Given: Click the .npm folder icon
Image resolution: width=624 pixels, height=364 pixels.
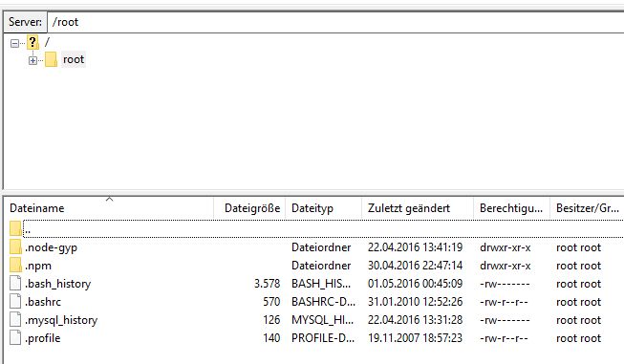Looking at the screenshot, I should pyautogui.click(x=15, y=266).
